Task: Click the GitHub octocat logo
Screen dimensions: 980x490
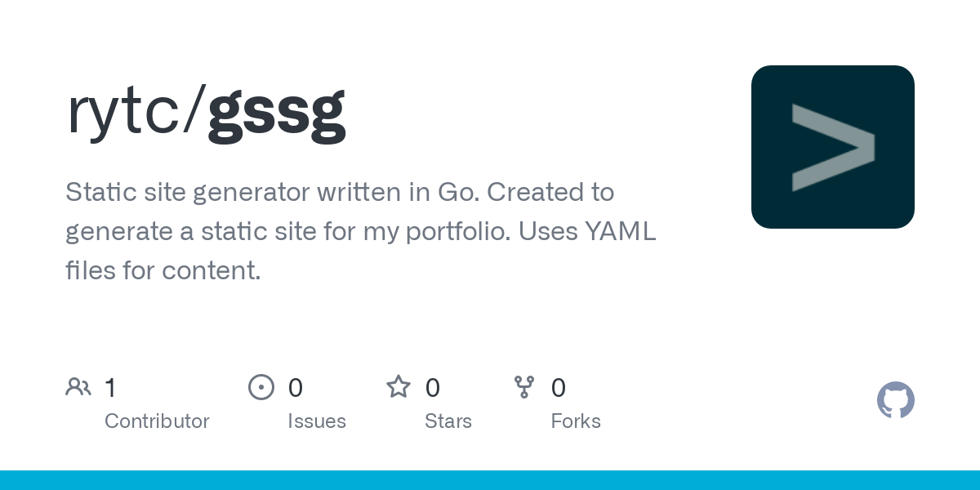Action: (895, 400)
